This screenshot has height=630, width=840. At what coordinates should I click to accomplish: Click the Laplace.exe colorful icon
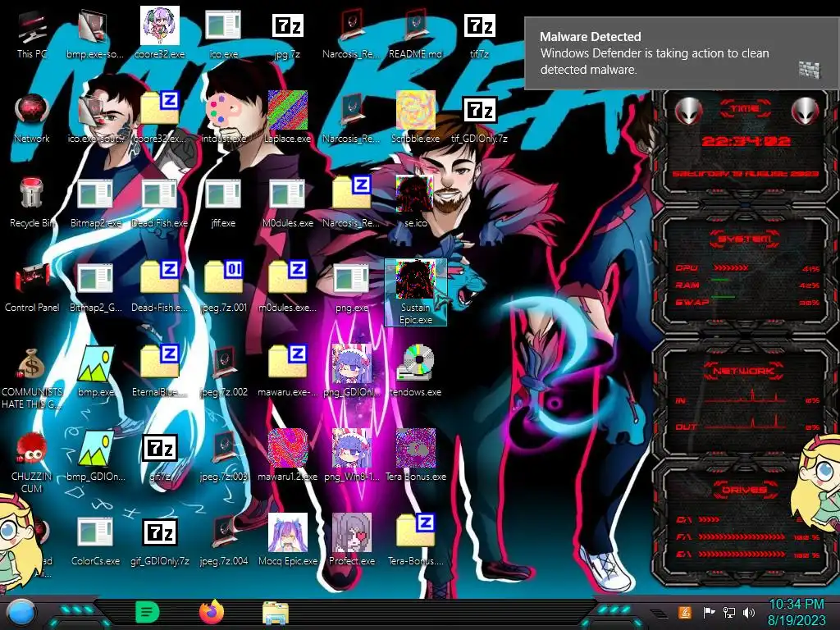pyautogui.click(x=288, y=116)
